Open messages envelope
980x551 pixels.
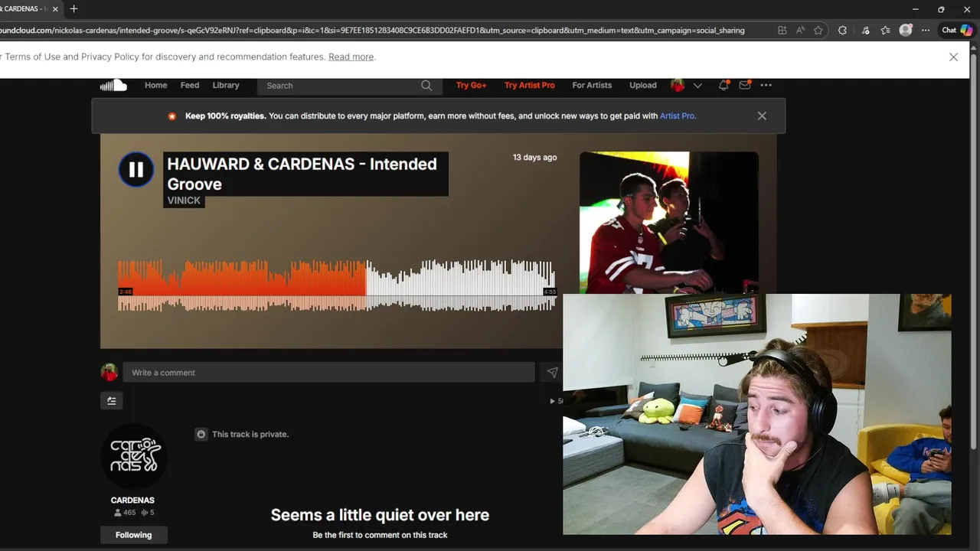tap(744, 85)
